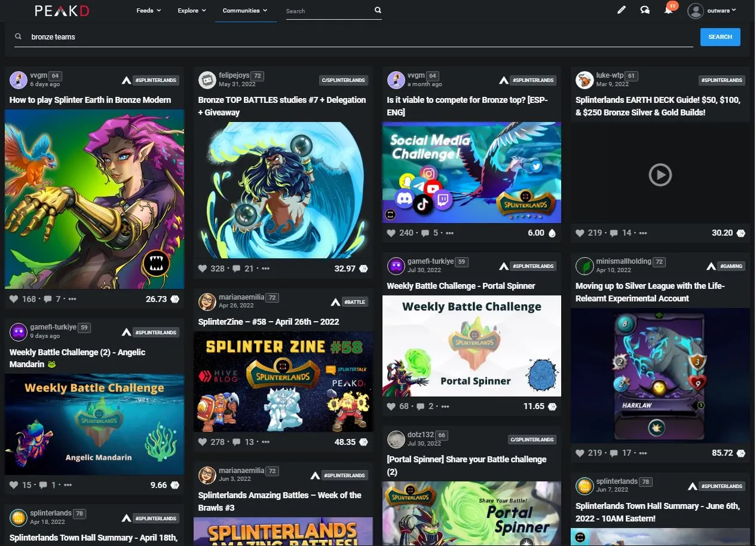Image resolution: width=756 pixels, height=546 pixels.
Task: Open the outwars account menu
Action: click(x=712, y=10)
